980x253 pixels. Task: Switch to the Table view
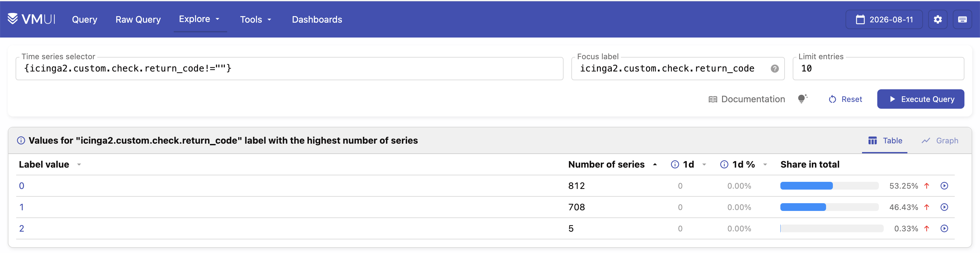click(x=885, y=140)
